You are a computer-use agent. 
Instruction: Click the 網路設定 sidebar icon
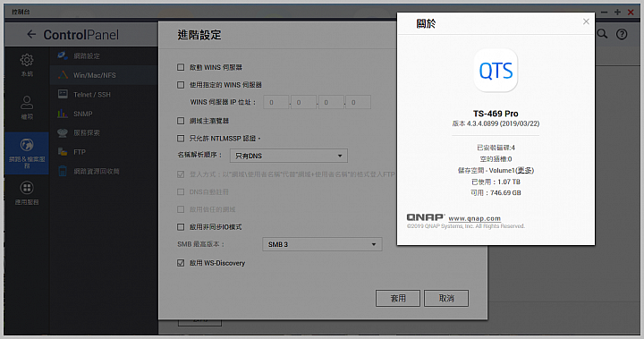(x=63, y=55)
